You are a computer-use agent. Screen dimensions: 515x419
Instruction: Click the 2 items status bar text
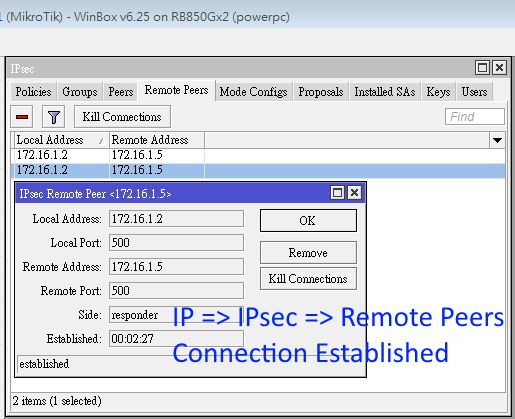[x=57, y=401]
